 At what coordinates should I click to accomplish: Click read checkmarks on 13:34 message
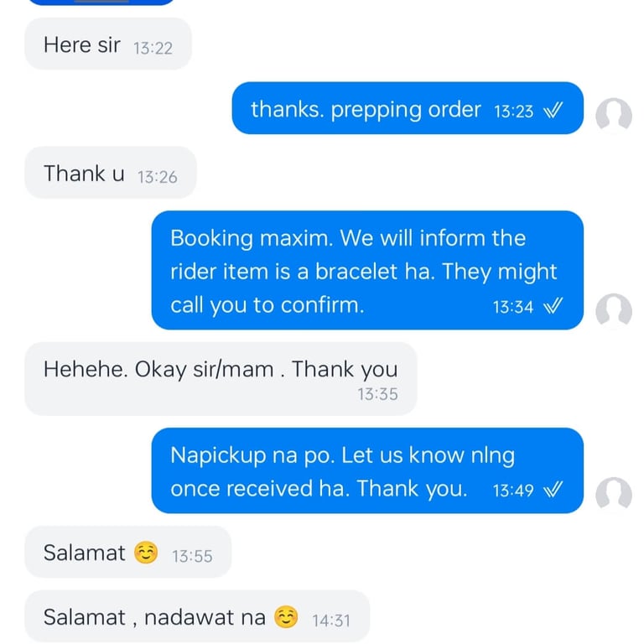click(553, 305)
